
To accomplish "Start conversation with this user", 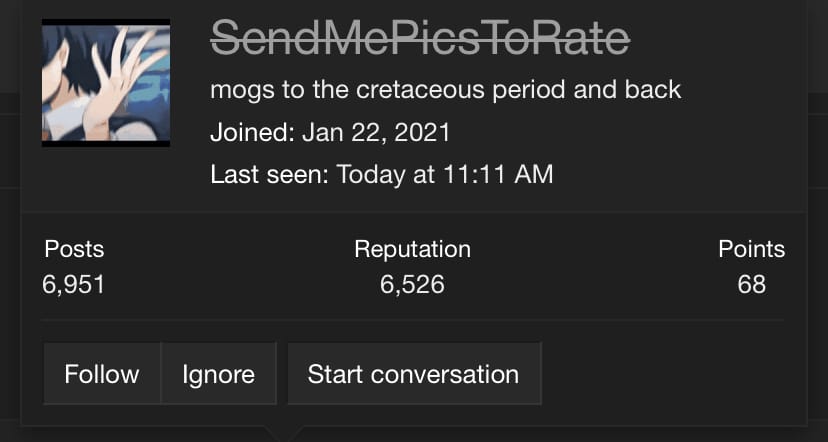I will pyautogui.click(x=414, y=374).
